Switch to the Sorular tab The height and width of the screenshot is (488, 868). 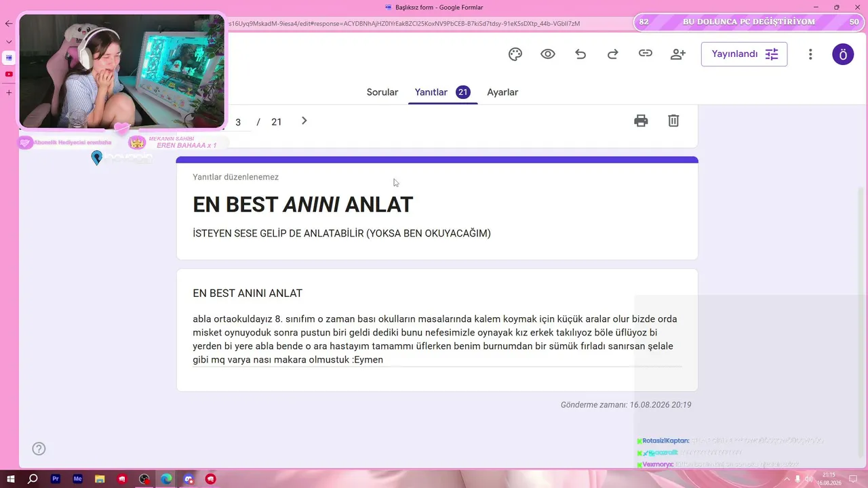point(382,92)
